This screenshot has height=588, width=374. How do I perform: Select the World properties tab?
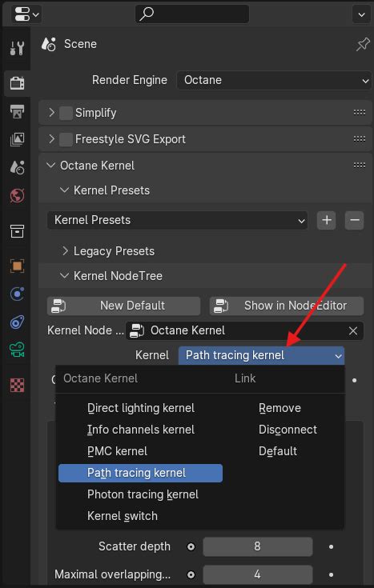(x=17, y=195)
